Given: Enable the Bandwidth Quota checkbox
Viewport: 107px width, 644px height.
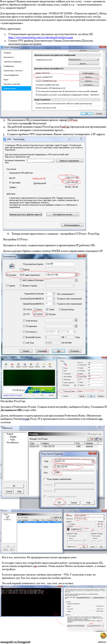Looking at the screenshot, I should click(24, 337).
